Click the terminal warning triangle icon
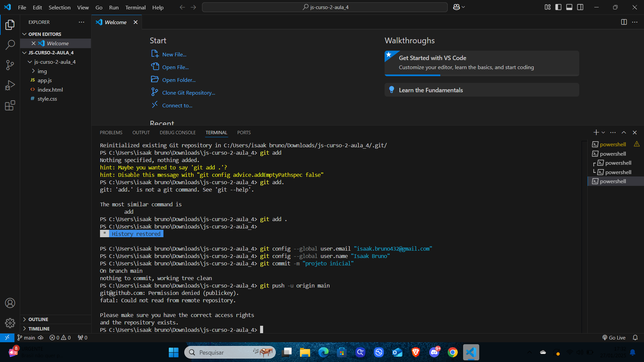 (637, 144)
